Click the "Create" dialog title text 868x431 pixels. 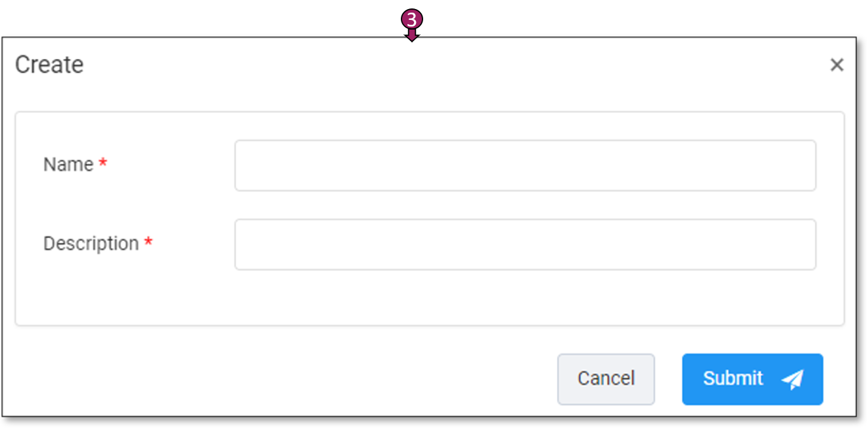(x=49, y=65)
